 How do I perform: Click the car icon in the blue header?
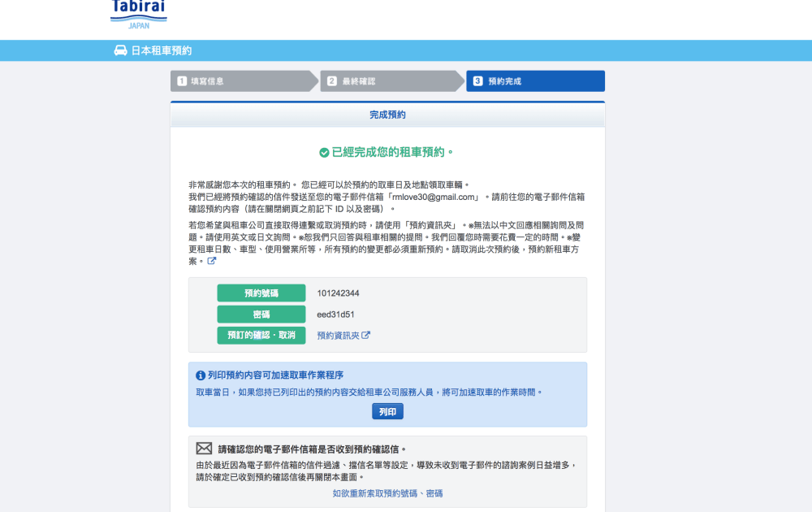120,50
